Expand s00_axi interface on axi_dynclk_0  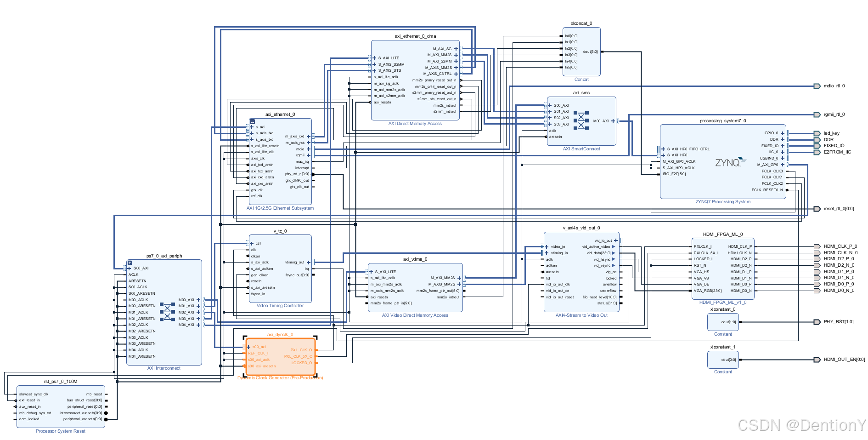pos(248,347)
